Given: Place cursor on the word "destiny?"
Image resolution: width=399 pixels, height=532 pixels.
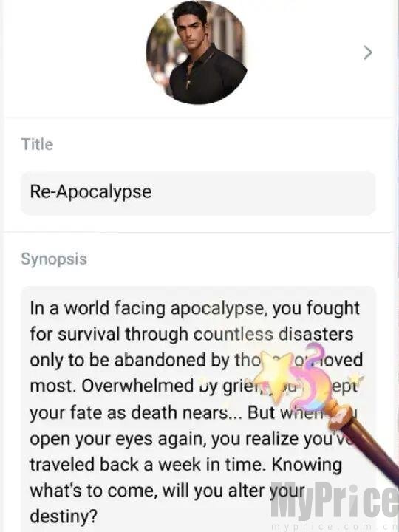Looking at the screenshot, I should click(x=64, y=516).
